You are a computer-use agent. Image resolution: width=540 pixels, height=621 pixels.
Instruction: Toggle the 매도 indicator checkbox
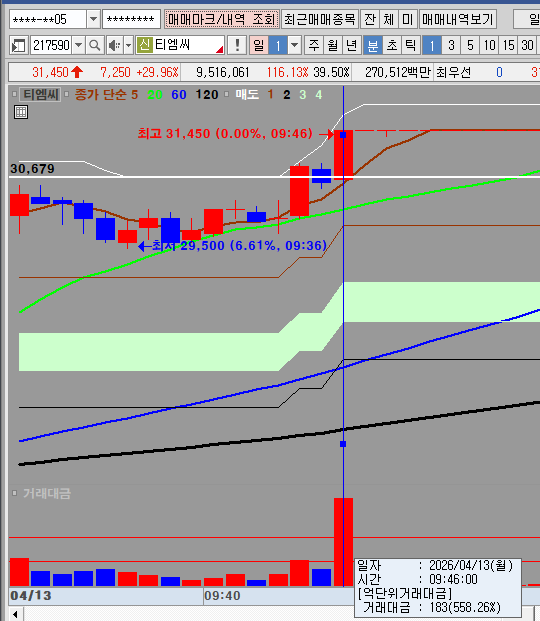click(x=226, y=94)
